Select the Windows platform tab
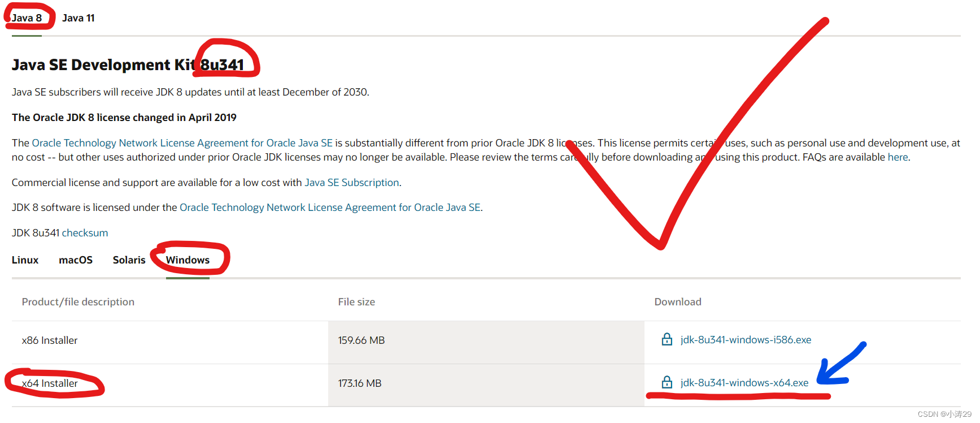The image size is (980, 423). click(x=188, y=260)
